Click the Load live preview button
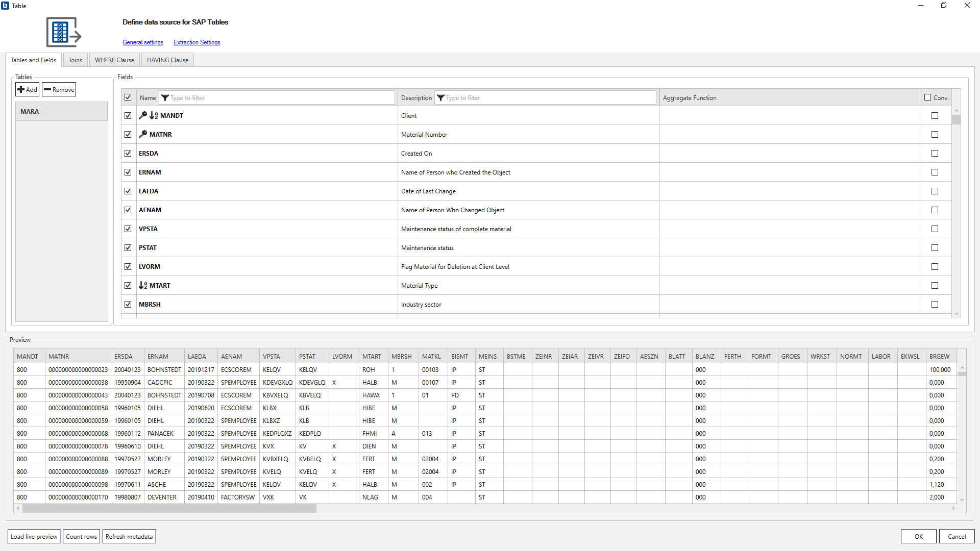This screenshot has width=980, height=551. click(33, 536)
